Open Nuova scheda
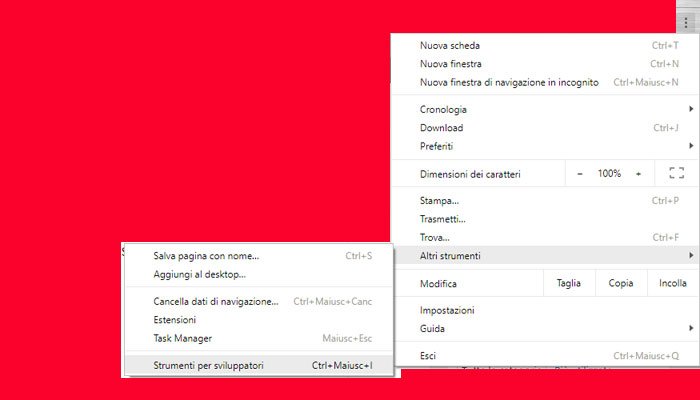Viewport: 700px width, 400px height. (x=450, y=46)
